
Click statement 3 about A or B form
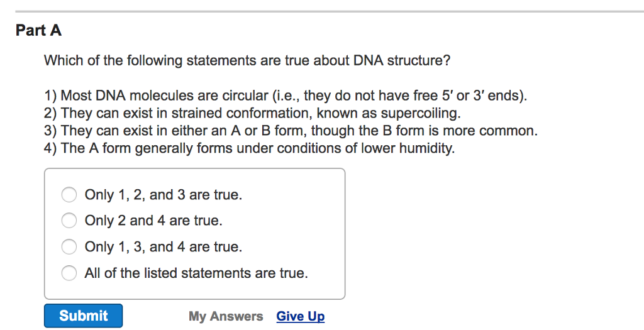pyautogui.click(x=291, y=131)
